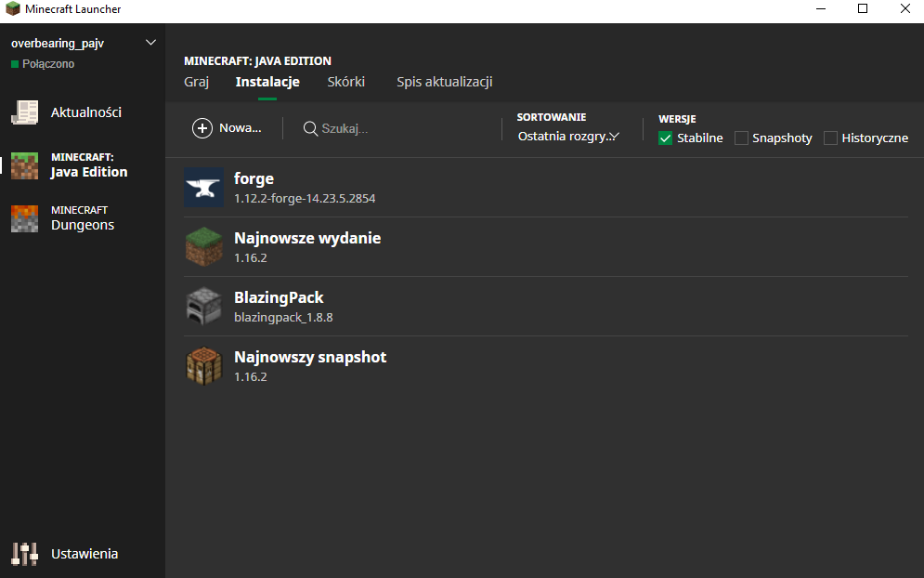Enable the Snapshoty checkbox
Viewport: 924px width, 578px height.
[741, 138]
